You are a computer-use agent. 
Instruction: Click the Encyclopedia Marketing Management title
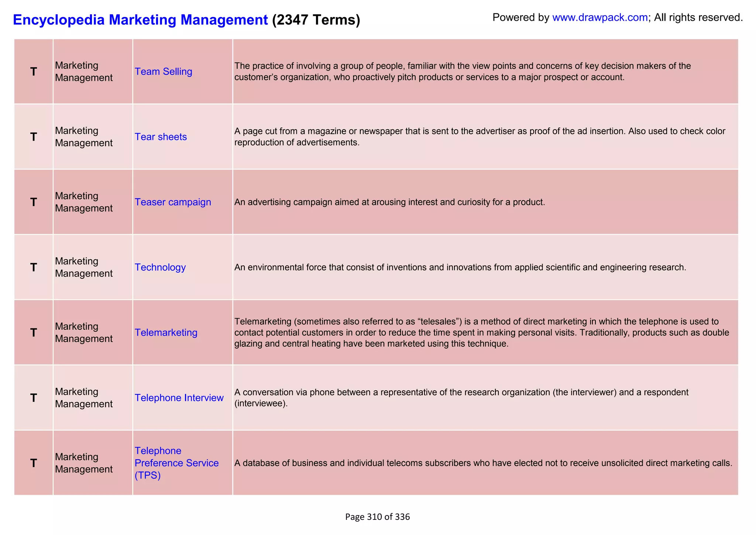click(140, 20)
